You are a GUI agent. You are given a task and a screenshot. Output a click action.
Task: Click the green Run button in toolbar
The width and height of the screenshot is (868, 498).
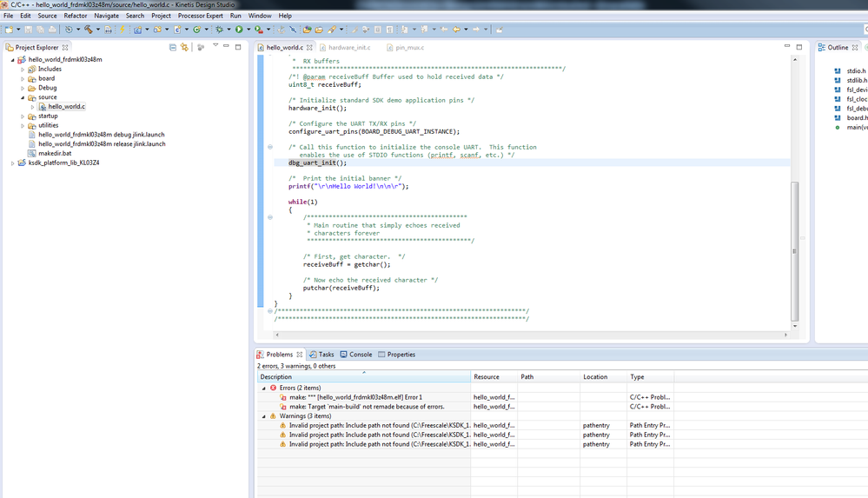(x=239, y=30)
